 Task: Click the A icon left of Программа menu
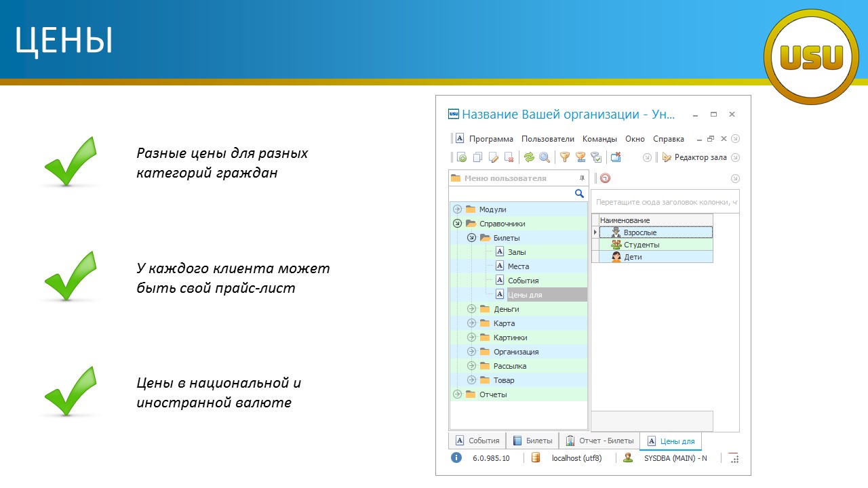click(460, 138)
